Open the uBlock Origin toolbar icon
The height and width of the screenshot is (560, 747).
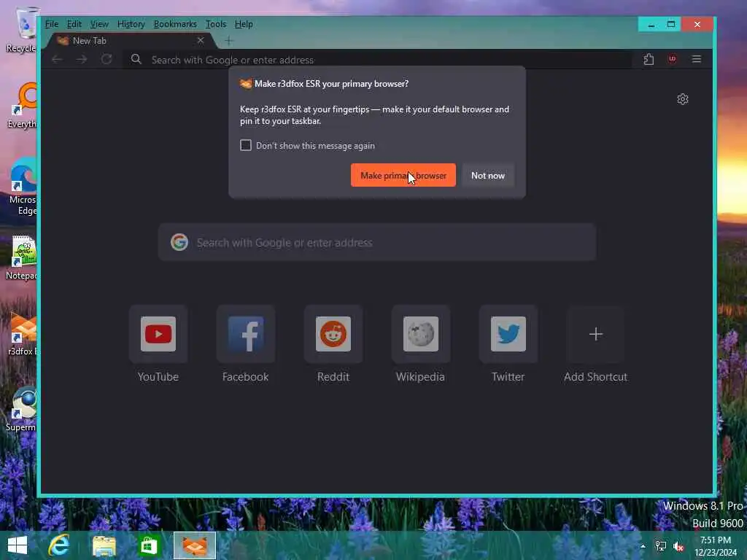click(672, 59)
